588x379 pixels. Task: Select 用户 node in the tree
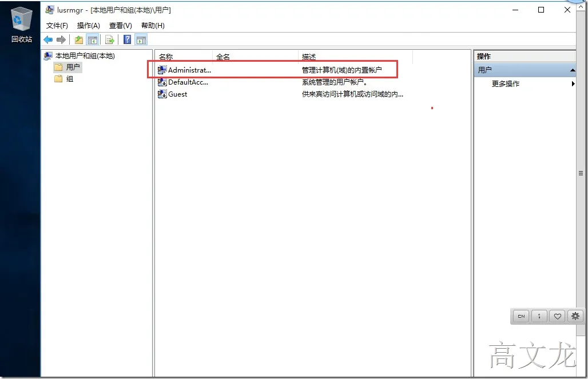[x=73, y=67]
